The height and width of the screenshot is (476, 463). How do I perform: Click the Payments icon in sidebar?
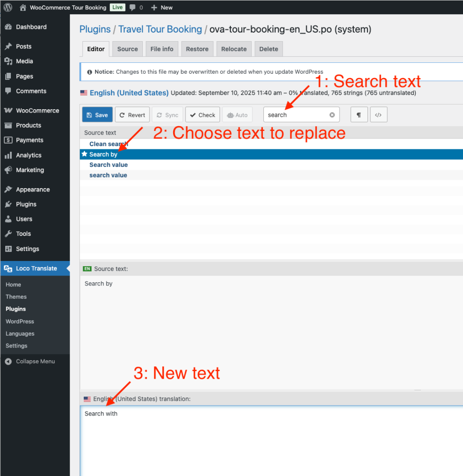pyautogui.click(x=8, y=140)
